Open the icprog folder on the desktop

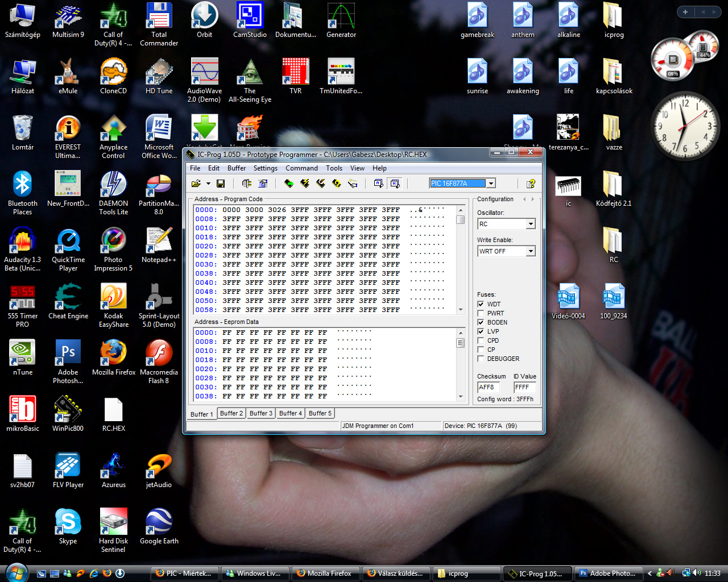(x=614, y=20)
